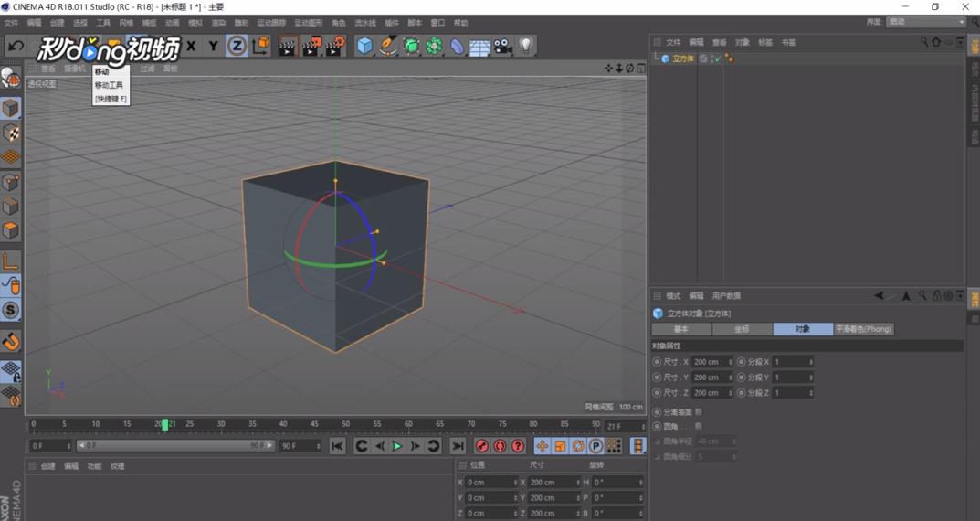Switch to 坐标 attributes tab
Viewport: 980px width, 521px height.
[x=742, y=329]
